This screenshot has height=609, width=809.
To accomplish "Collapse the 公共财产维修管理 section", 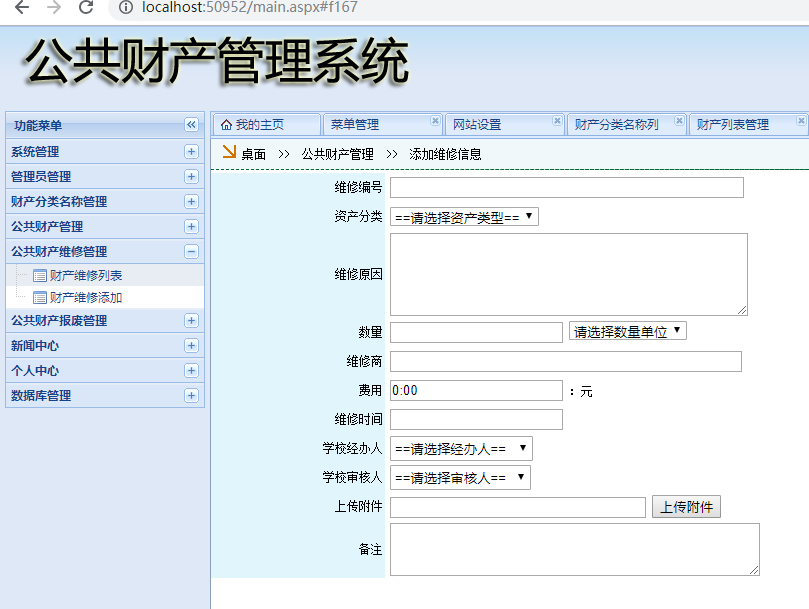I will (191, 251).
